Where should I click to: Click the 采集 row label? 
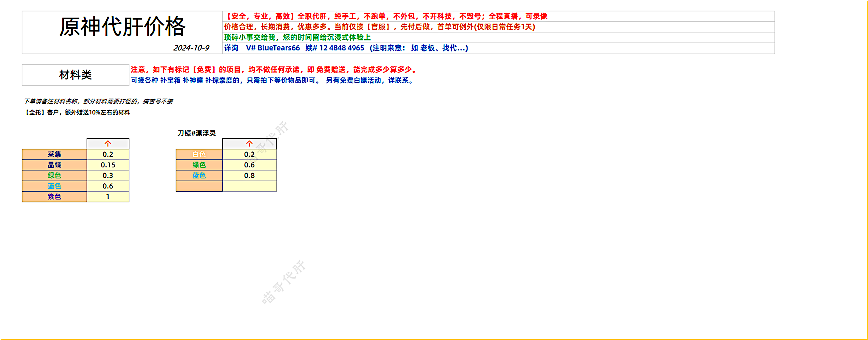[x=54, y=155]
